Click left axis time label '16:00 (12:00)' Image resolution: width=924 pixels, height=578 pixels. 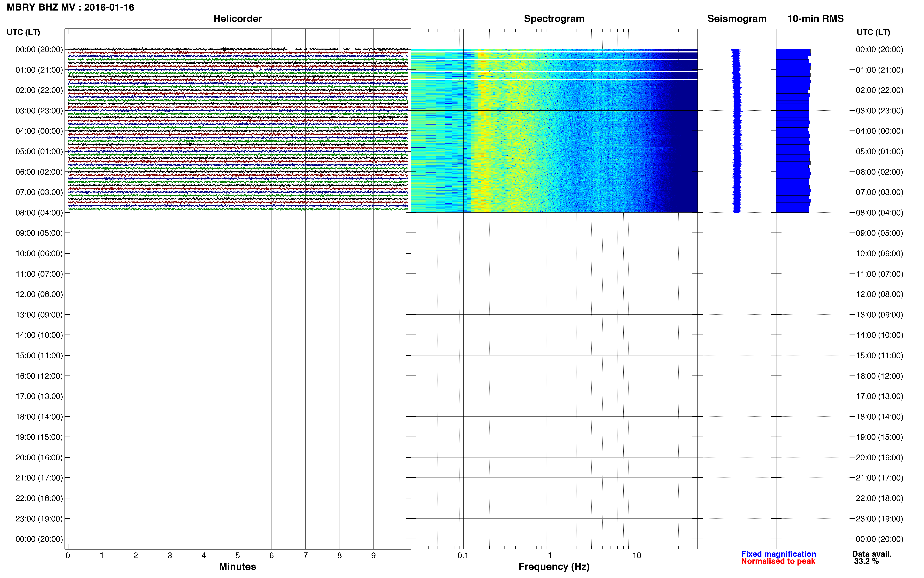[39, 376]
